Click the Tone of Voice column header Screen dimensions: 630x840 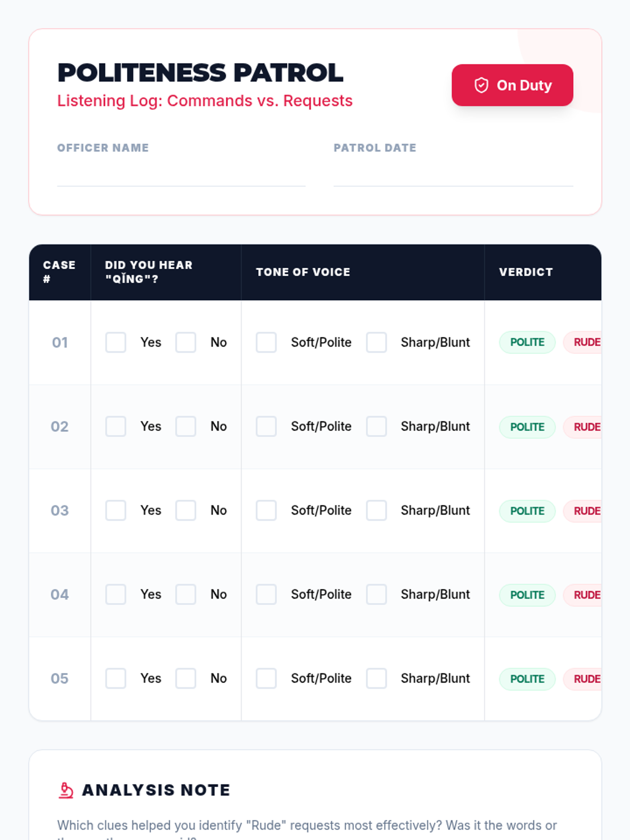click(x=303, y=272)
